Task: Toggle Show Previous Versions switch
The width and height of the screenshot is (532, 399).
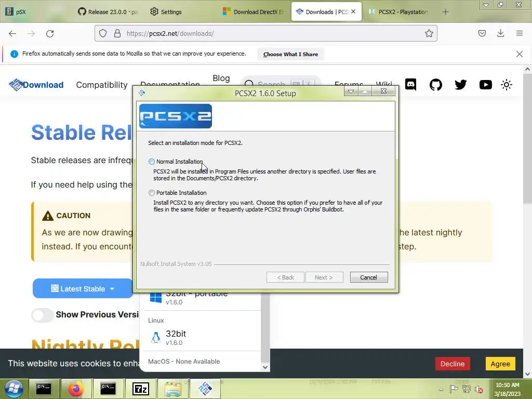Action: click(x=43, y=315)
